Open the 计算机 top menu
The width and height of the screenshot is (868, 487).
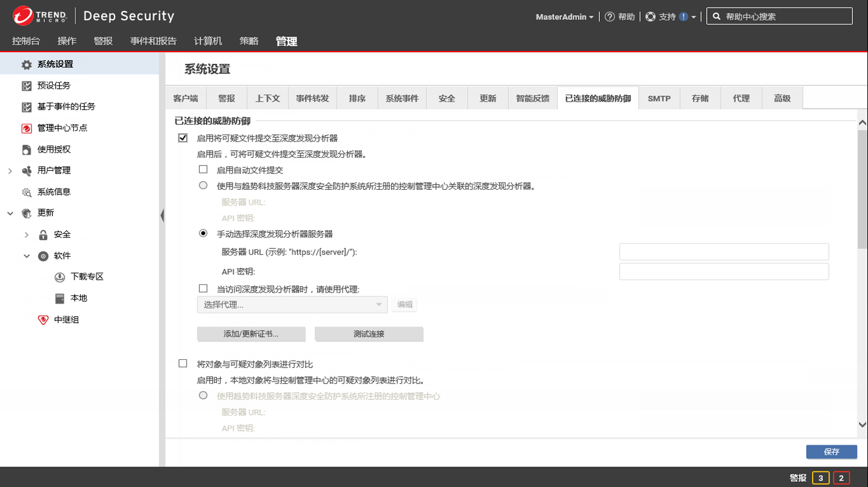[x=207, y=41]
